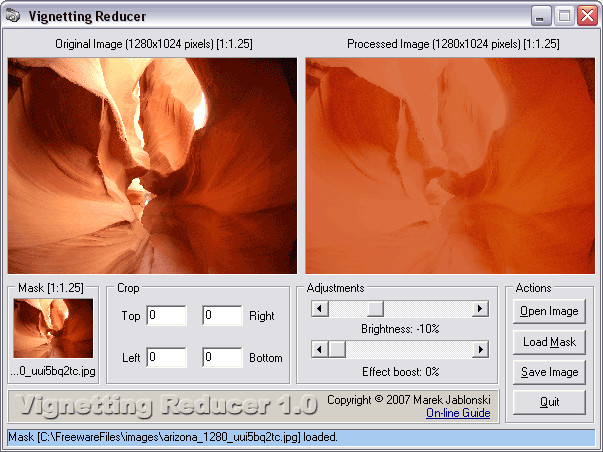Open the On-line Guide link

(x=458, y=413)
